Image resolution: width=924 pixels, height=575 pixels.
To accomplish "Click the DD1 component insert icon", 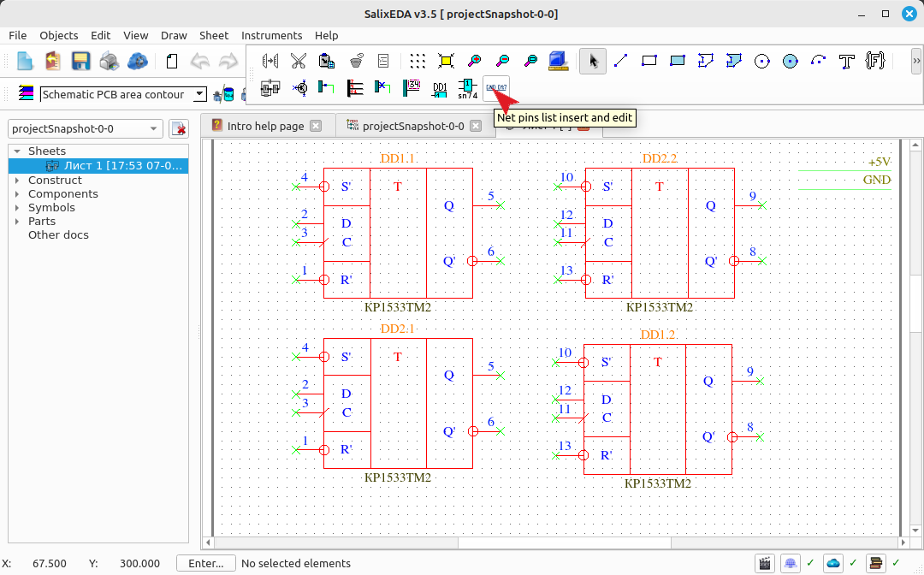I will [x=440, y=88].
